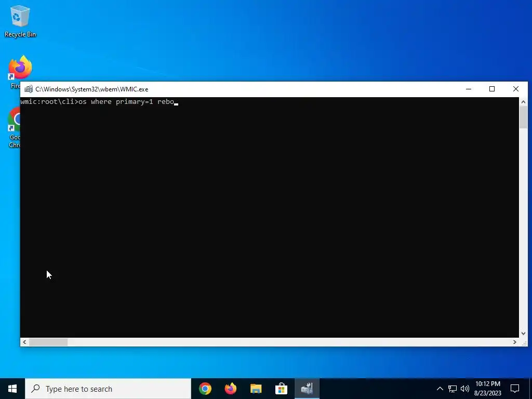Screen dimensions: 532x399
Task: Close the WMIC.exe window
Action: tap(516, 89)
